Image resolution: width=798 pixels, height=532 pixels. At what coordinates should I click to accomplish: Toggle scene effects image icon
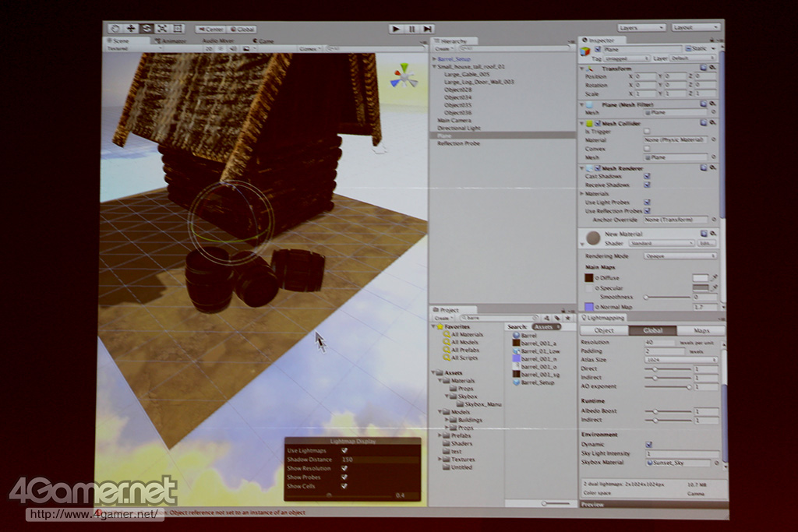(x=247, y=49)
